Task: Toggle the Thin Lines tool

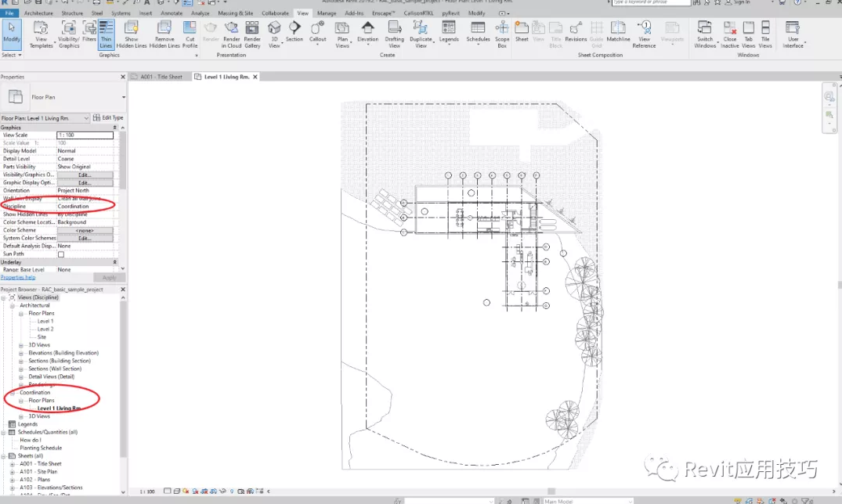Action: pos(106,34)
